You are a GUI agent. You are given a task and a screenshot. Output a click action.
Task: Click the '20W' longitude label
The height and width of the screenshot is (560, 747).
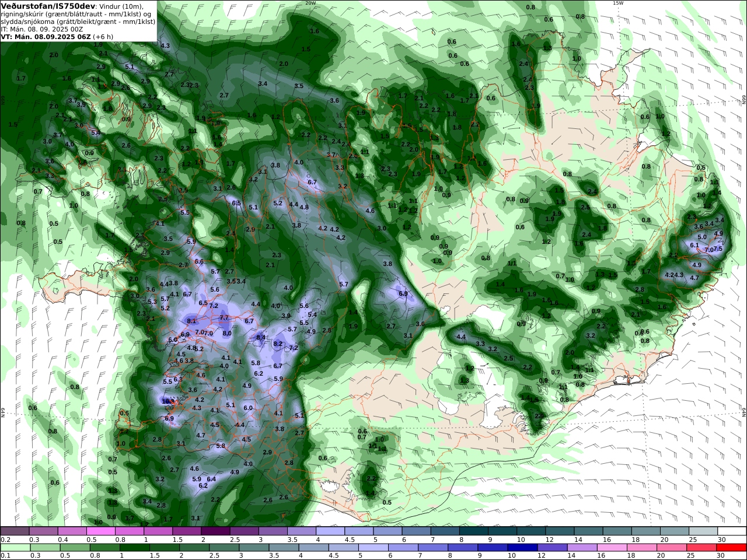[310, 3]
